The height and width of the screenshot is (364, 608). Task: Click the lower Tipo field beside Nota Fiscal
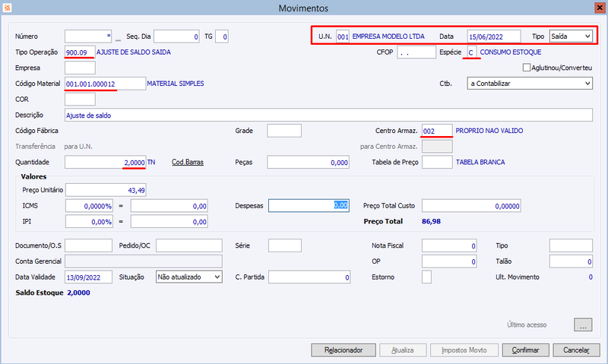pos(571,245)
